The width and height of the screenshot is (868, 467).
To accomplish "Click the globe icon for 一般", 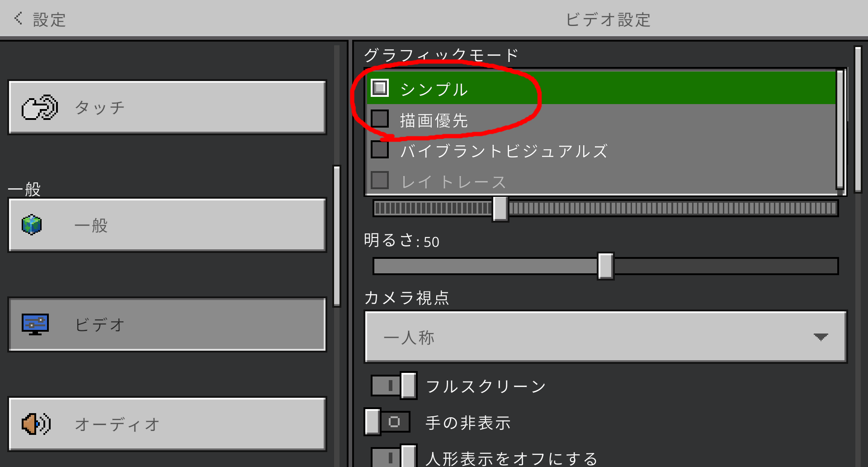I will pyautogui.click(x=32, y=225).
